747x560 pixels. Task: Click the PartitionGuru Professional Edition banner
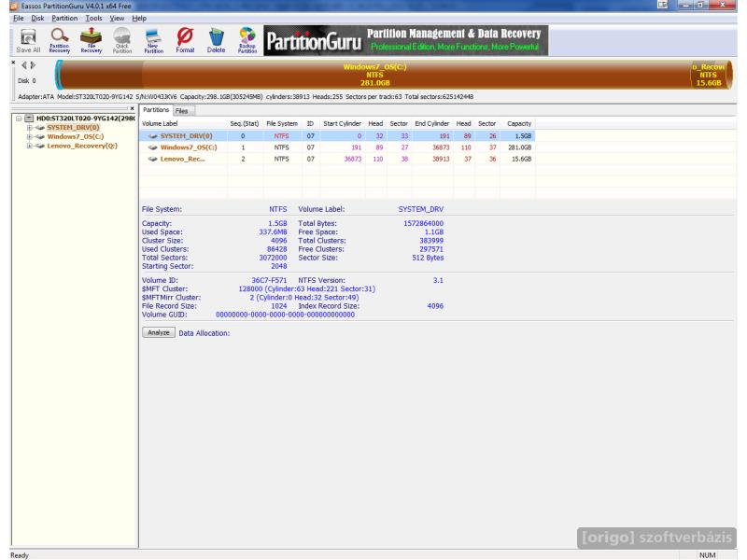[x=405, y=40]
